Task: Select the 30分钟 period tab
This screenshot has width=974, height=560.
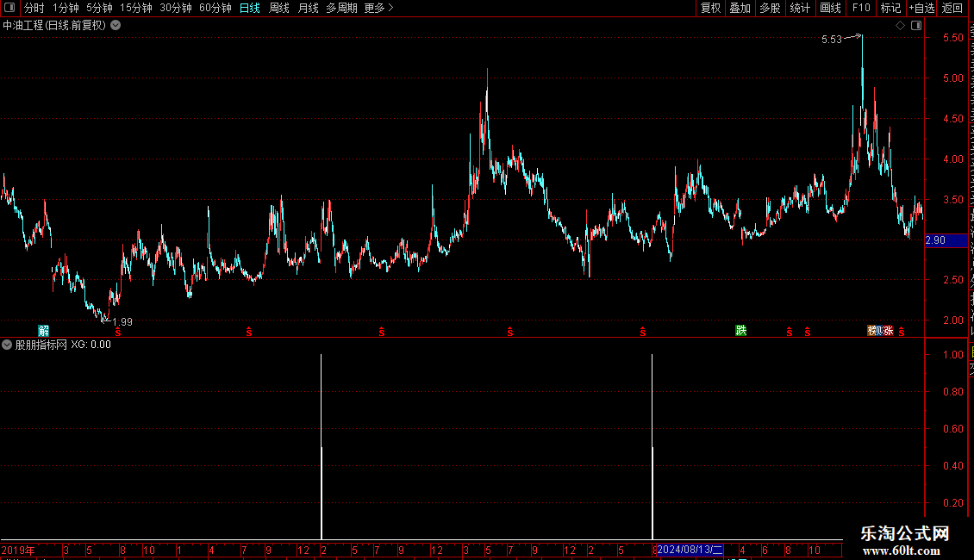Action: click(x=176, y=8)
